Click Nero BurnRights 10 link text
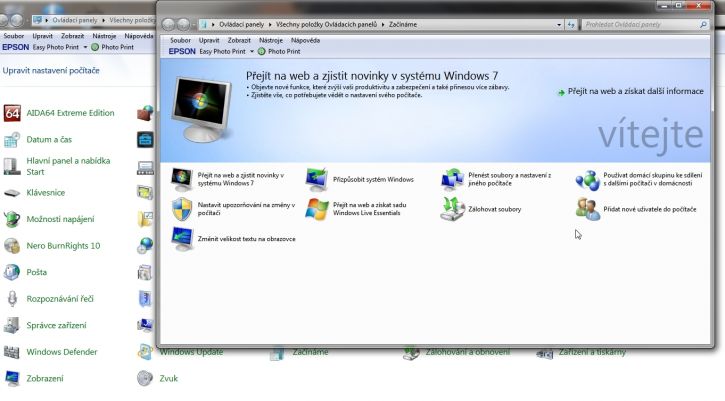The image size is (725, 401). pyautogui.click(x=63, y=246)
